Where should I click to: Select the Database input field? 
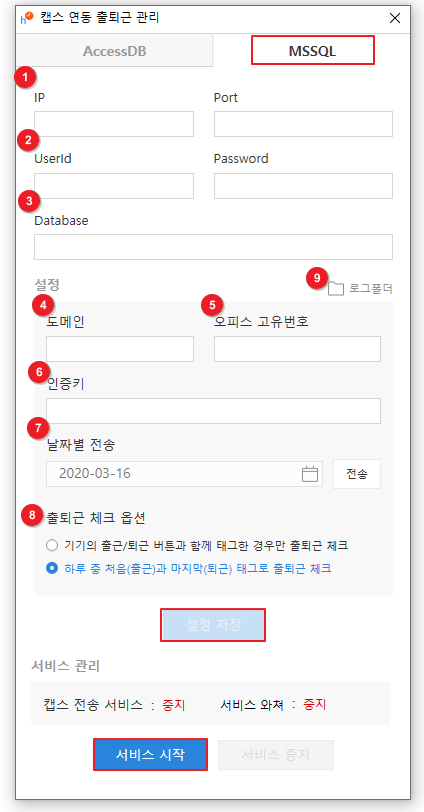coord(213,246)
